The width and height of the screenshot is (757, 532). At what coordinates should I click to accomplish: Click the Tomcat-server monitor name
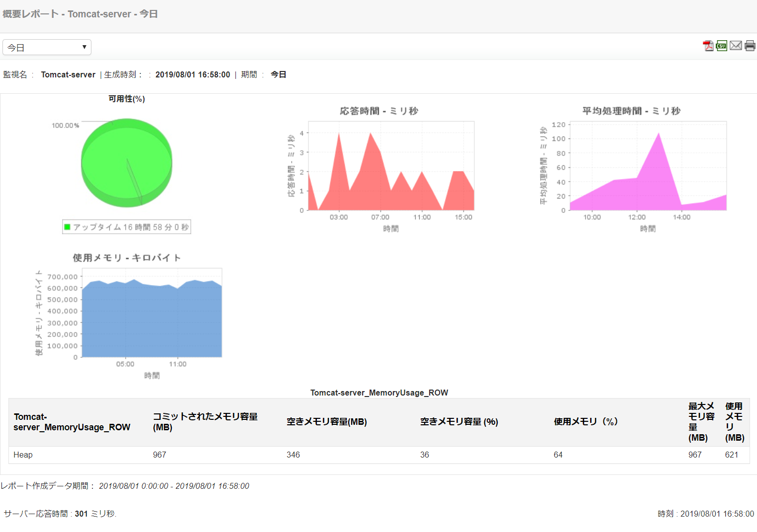point(68,74)
